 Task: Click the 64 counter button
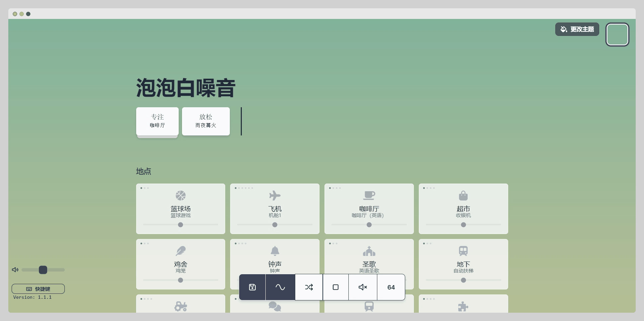pyautogui.click(x=391, y=287)
